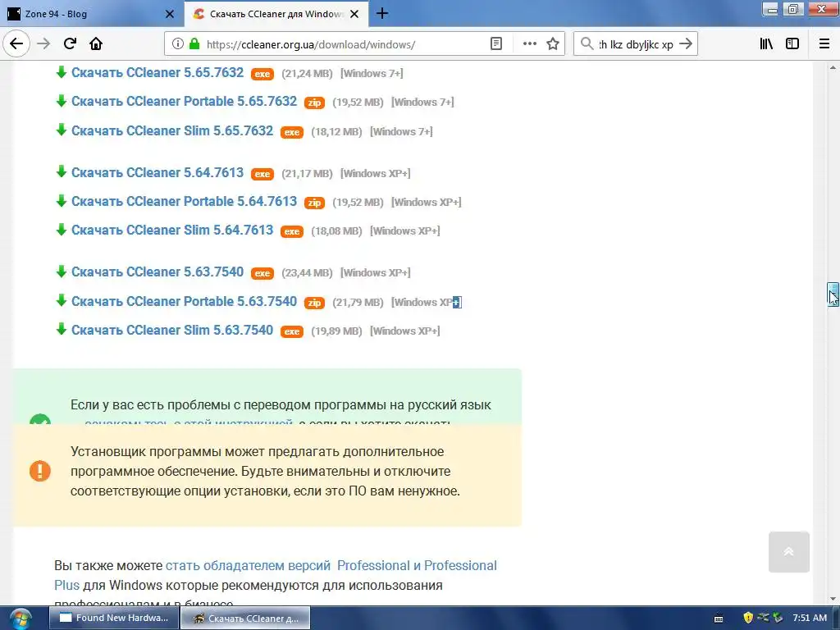
Task: Close the Скачать CCleaner tab
Action: click(x=354, y=14)
